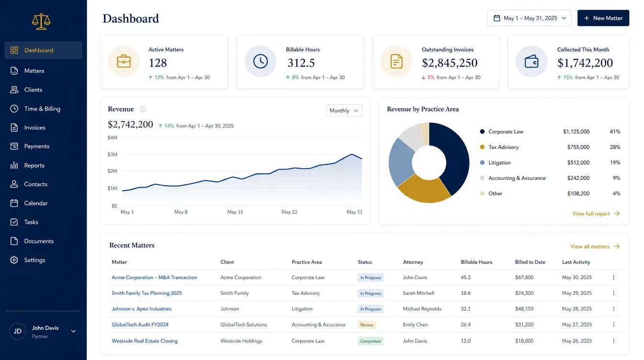This screenshot has height=360, width=644.
Task: Click View all matters link
Action: tap(595, 247)
